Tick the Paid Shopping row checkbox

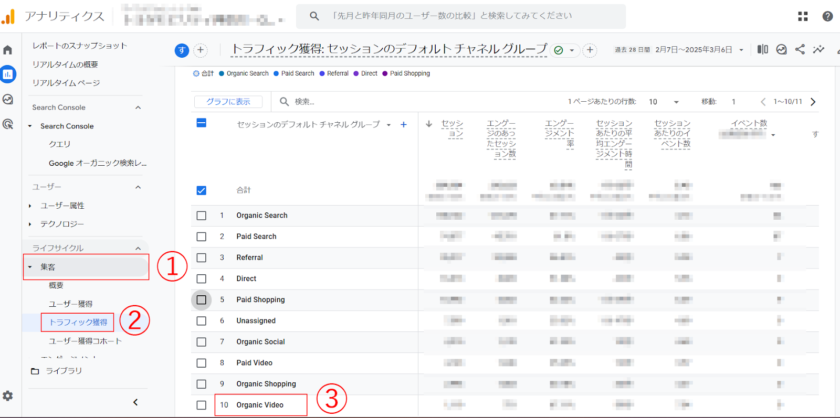point(201,300)
